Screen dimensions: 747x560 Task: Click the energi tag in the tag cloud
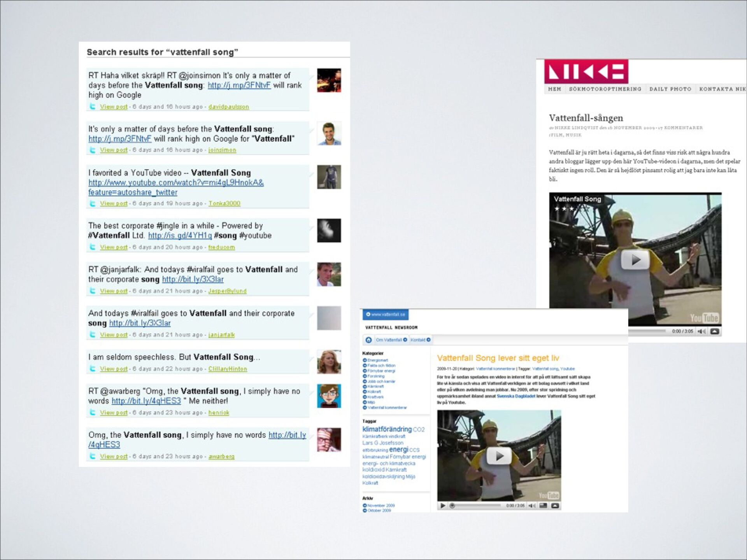coord(398,450)
